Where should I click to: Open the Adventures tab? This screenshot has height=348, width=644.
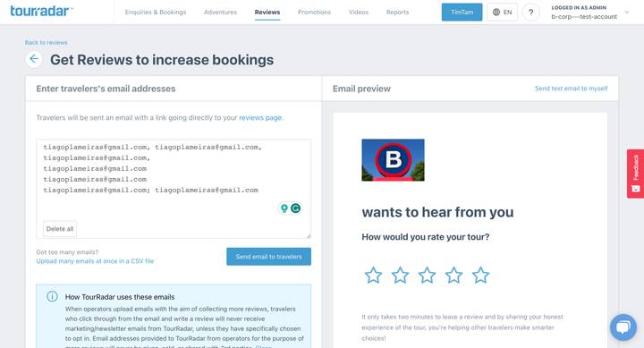coord(220,13)
